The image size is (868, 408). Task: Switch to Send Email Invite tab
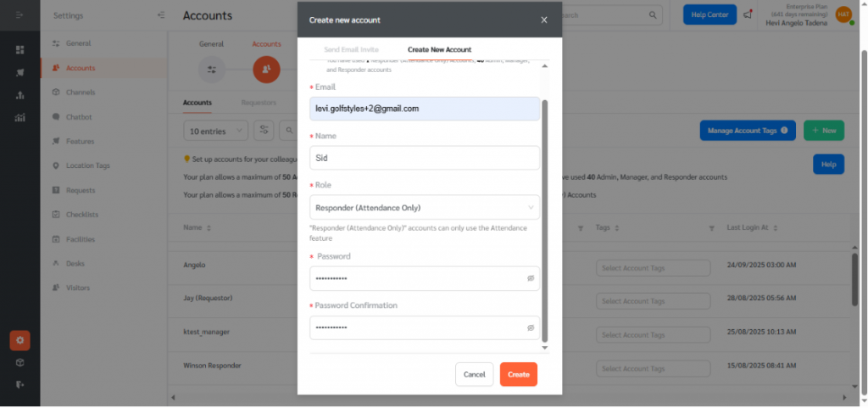(351, 50)
